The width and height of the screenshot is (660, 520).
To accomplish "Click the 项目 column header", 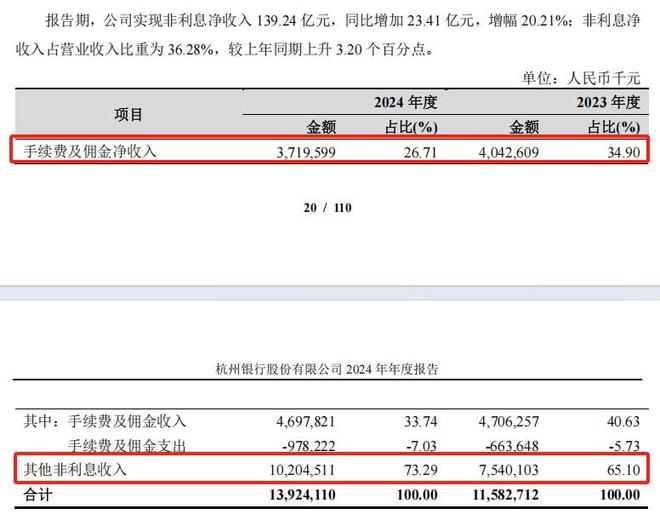I will 130,115.
